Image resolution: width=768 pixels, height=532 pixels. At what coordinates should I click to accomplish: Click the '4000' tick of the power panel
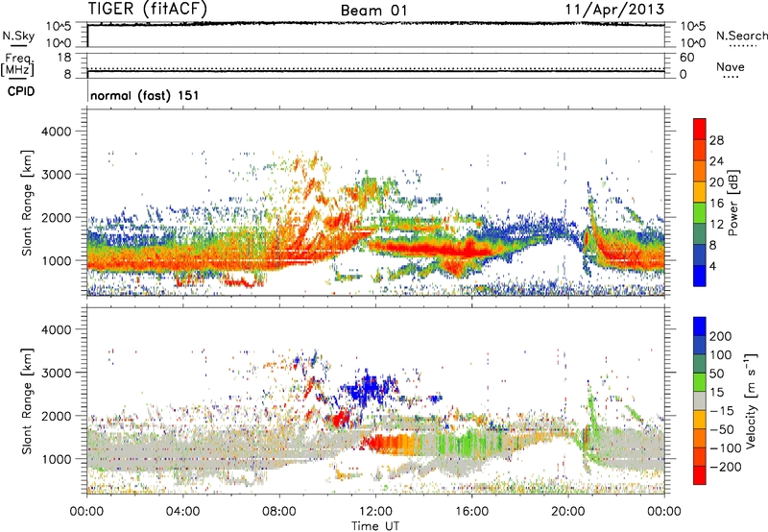[57, 132]
